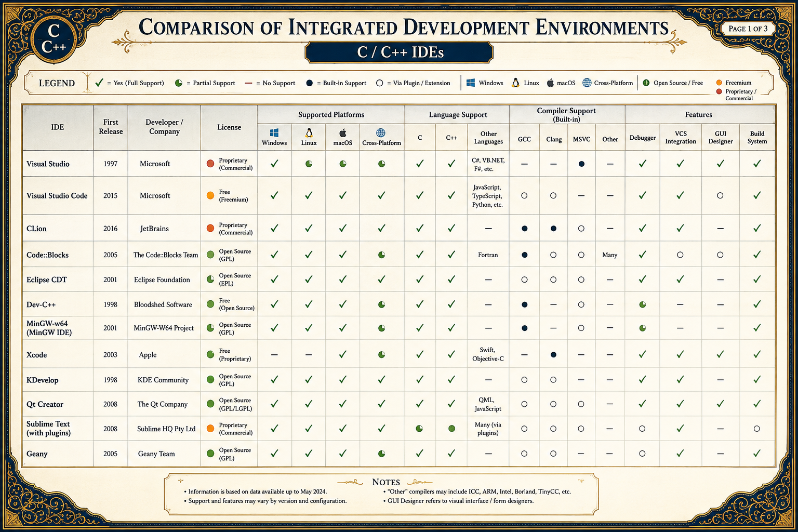Click the VCS Integration column header
Viewport: 798px width, 532px height.
[x=681, y=138]
